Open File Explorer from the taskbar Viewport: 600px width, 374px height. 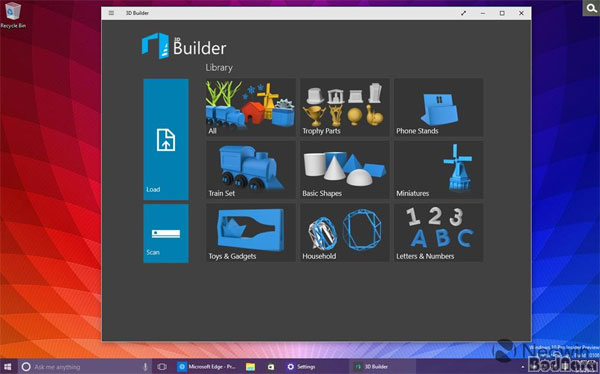(x=250, y=367)
